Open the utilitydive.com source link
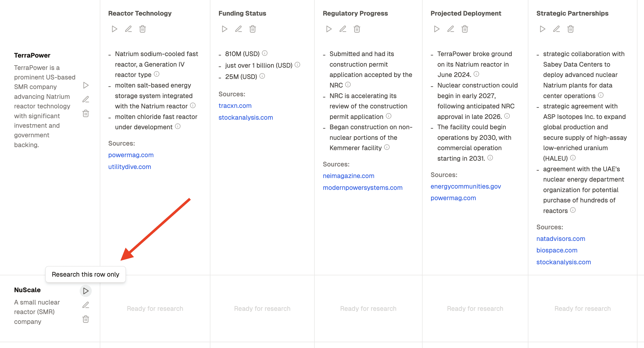 [129, 167]
